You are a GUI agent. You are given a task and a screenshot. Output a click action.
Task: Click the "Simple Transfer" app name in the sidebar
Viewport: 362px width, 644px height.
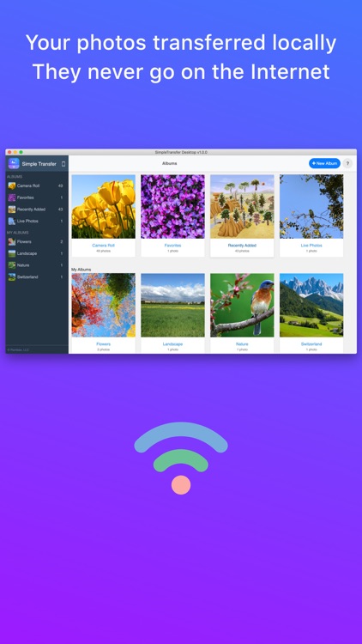click(x=39, y=164)
